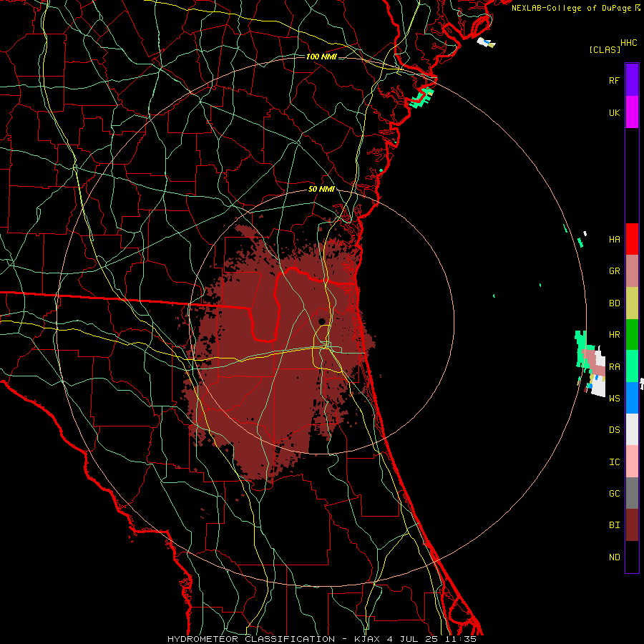This screenshot has width=644, height=644.
Task: Click the '[CLAS]' label above the legend
Action: click(605, 49)
